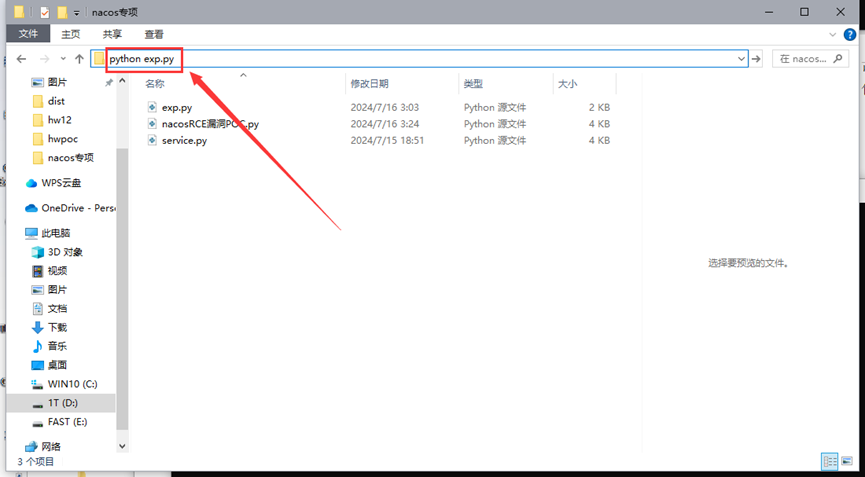Expand the address bar history dropdown
This screenshot has height=477, width=865.
[x=741, y=59]
